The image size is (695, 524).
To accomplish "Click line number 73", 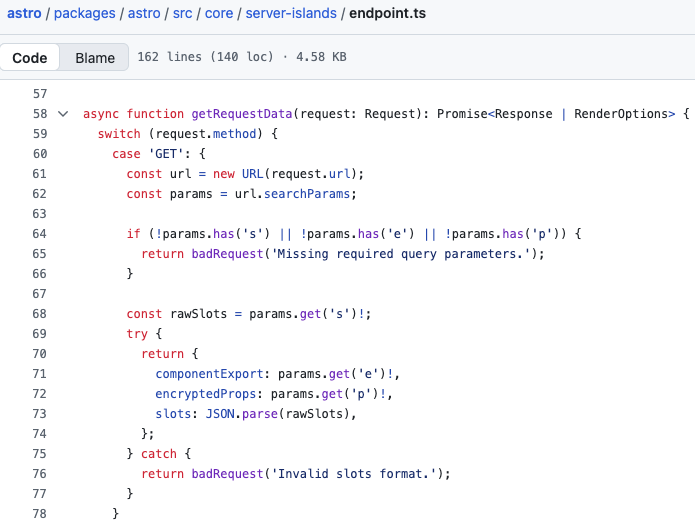I will tap(40, 414).
